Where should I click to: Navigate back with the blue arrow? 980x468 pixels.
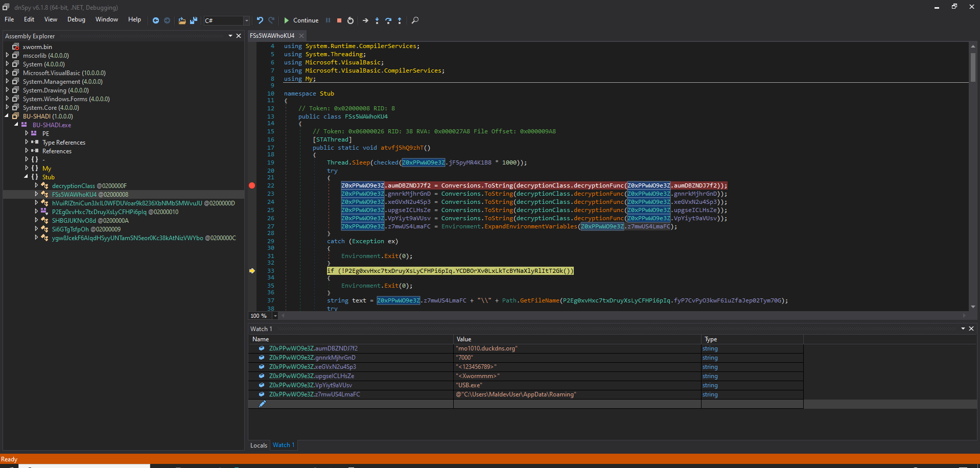[156, 20]
